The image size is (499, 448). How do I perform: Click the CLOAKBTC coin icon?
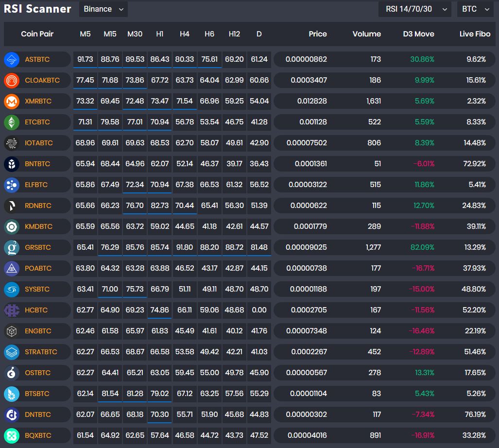click(x=12, y=81)
